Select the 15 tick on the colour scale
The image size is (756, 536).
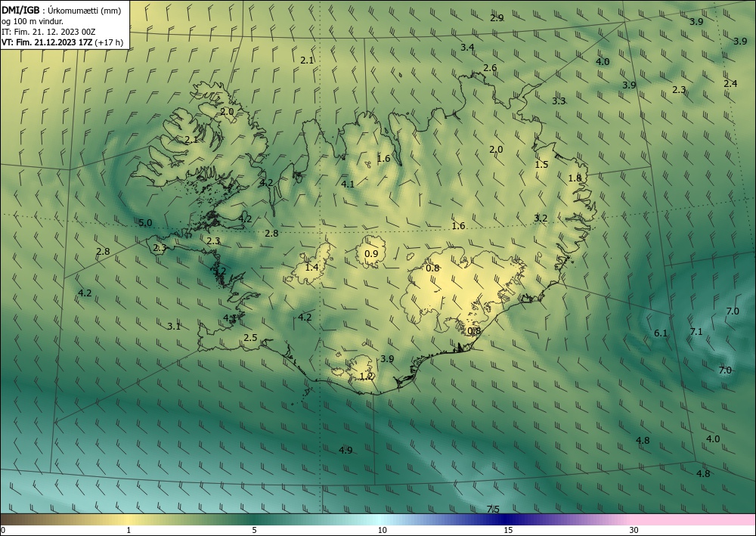[508, 530]
